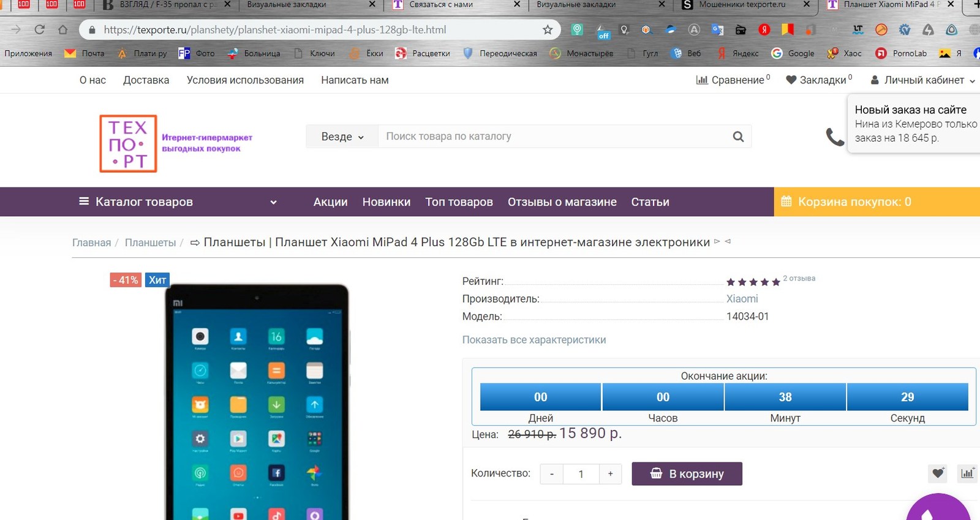Close the 'Связаться с нами' tab

(517, 4)
